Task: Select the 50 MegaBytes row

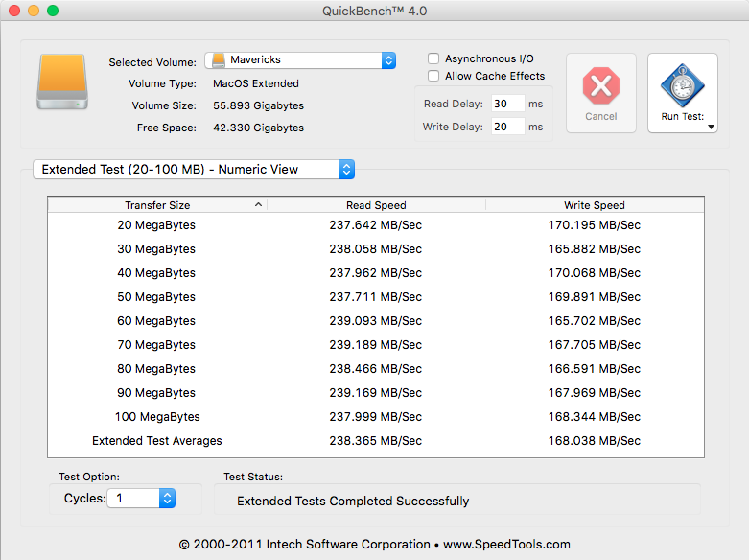Action: (x=376, y=296)
